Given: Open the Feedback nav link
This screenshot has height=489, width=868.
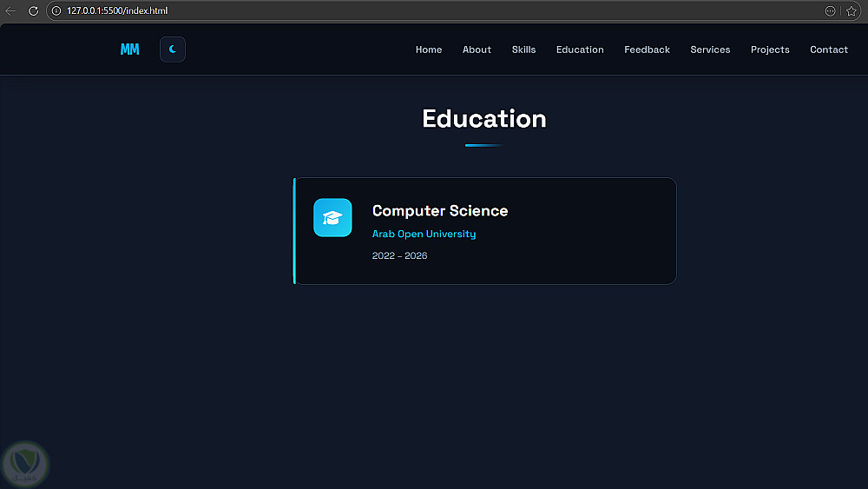Looking at the screenshot, I should coord(647,50).
